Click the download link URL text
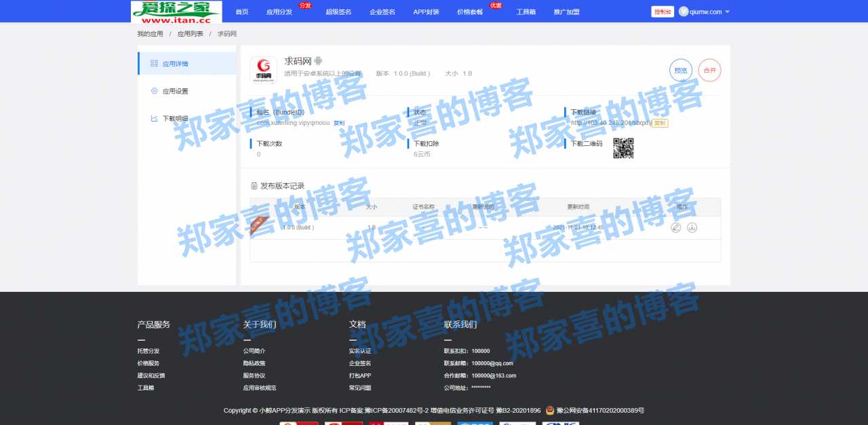Viewport: 868px width, 425px height. click(610, 123)
